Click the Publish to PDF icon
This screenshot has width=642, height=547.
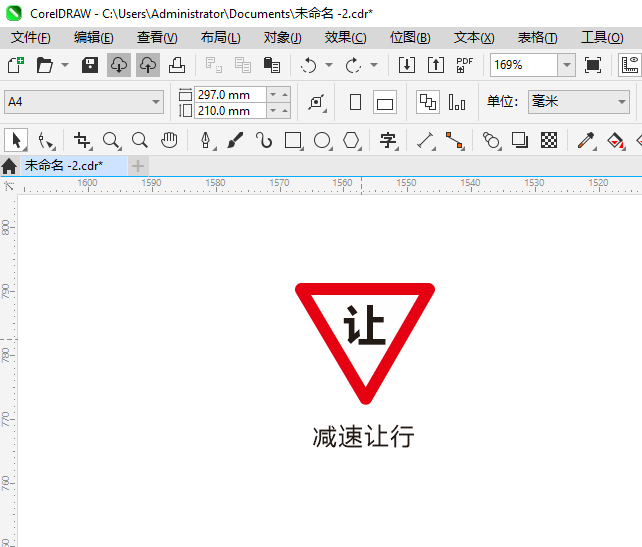[x=465, y=65]
